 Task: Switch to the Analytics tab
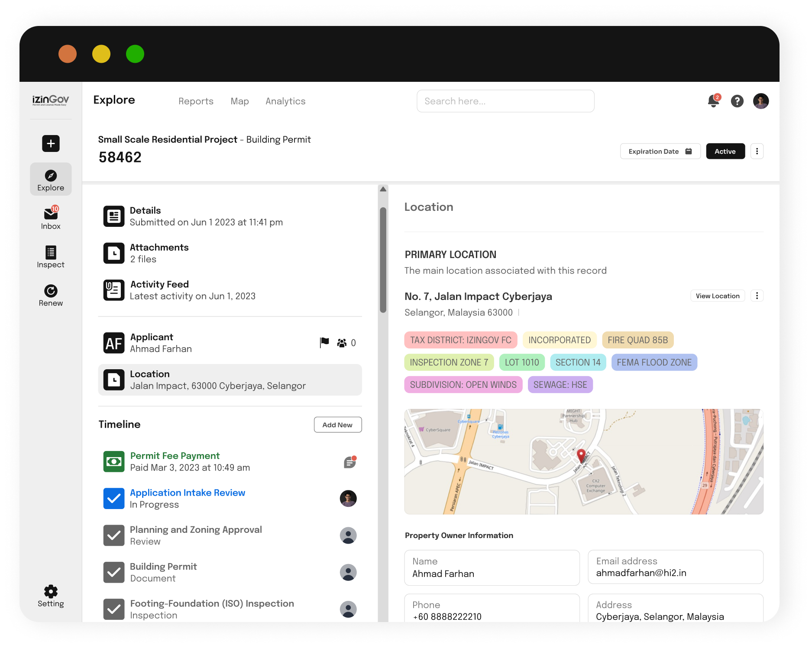[x=285, y=101]
